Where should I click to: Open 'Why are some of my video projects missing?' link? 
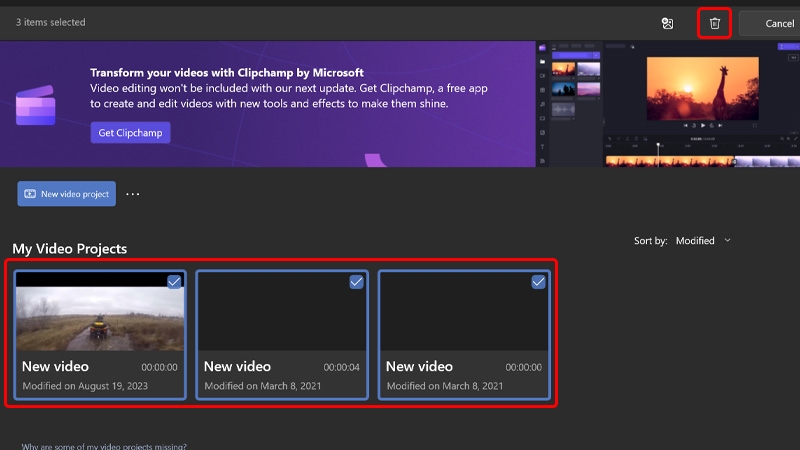click(x=104, y=446)
